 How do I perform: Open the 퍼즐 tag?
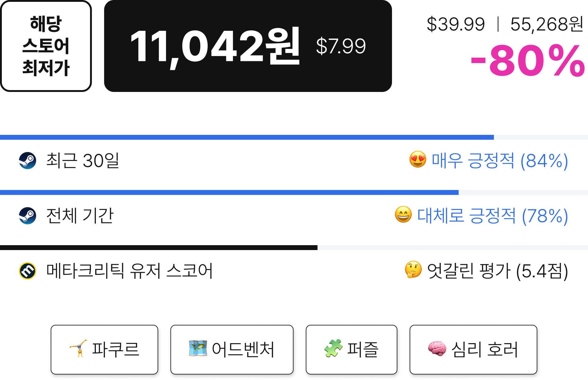coord(352,350)
